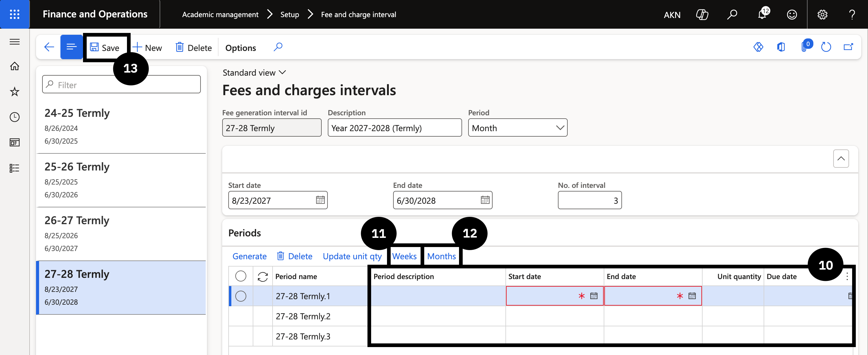Toggle select-all circle in grid header
The height and width of the screenshot is (355, 868).
pyautogui.click(x=241, y=276)
